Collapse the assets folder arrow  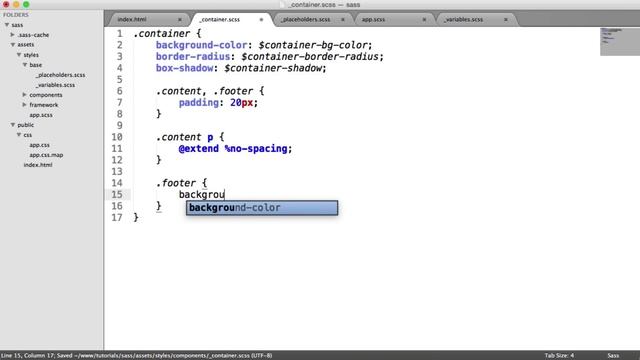[x=13, y=44]
